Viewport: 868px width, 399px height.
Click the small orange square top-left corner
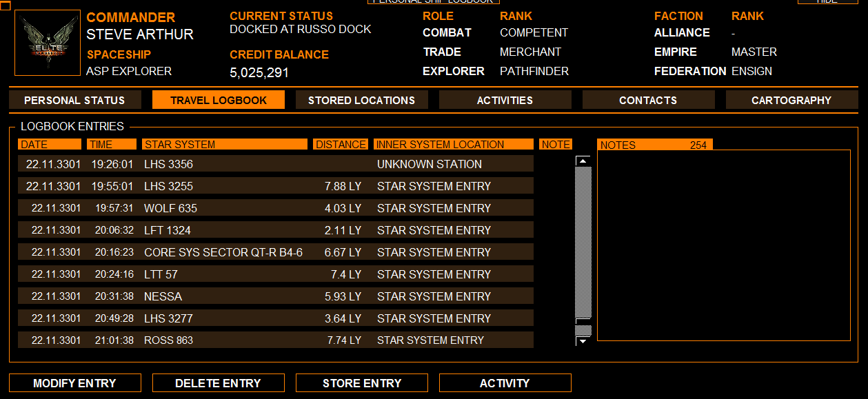point(5,6)
